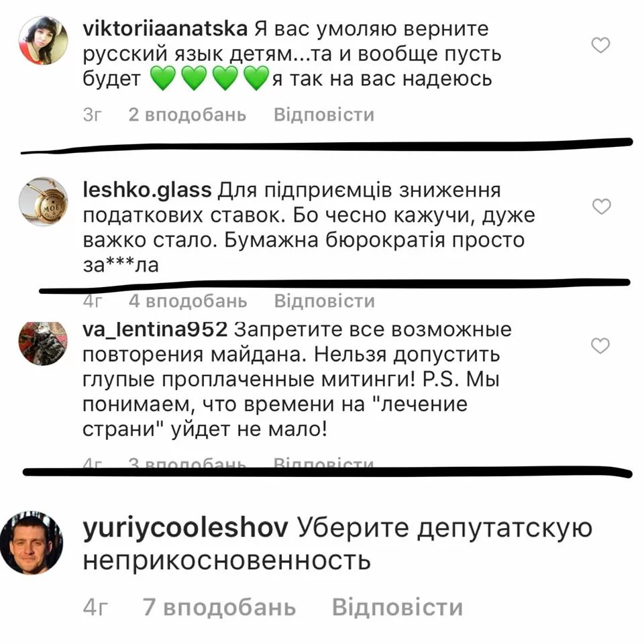Click Відповісти under leshko.glass comment
The width and height of the screenshot is (644, 644).
[x=325, y=301]
